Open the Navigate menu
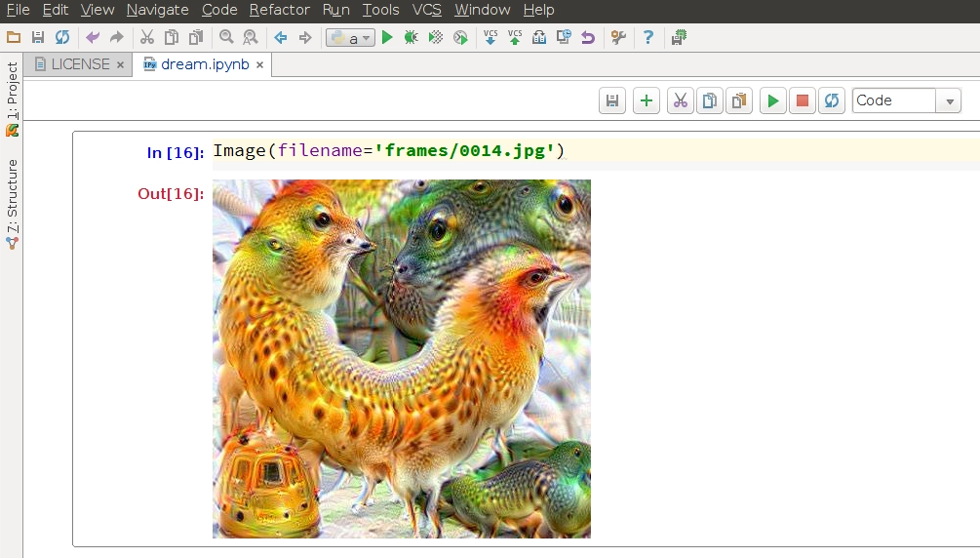Image resolution: width=980 pixels, height=558 pixels. coord(158,10)
